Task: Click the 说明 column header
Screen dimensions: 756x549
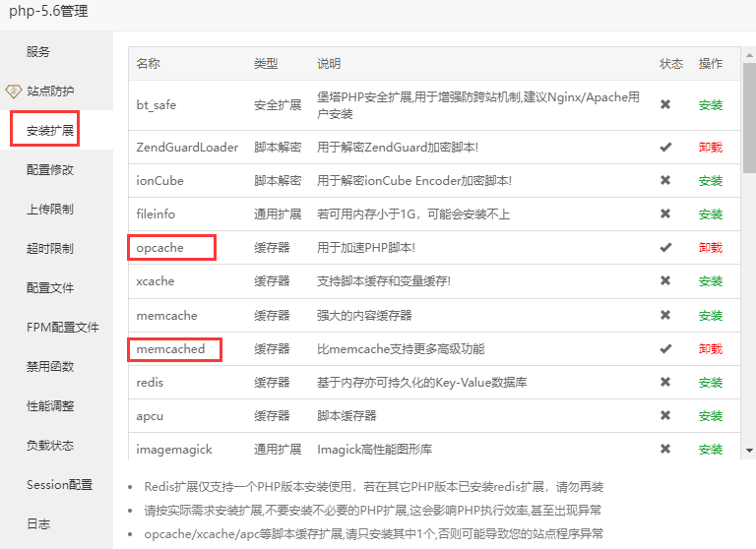Action: tap(329, 63)
